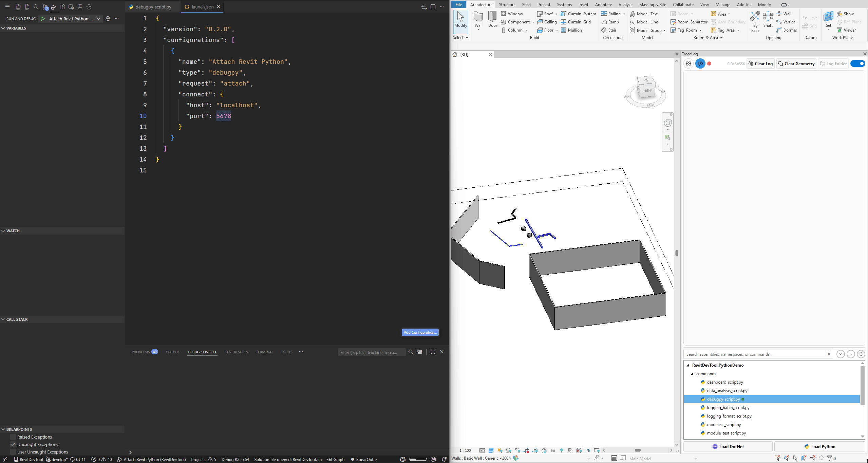Click the red recording dot in TraceLog

[709, 63]
